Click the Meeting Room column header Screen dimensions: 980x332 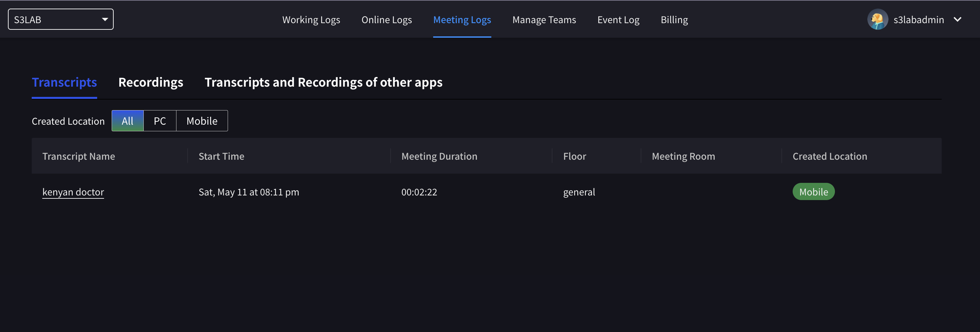[x=683, y=156]
